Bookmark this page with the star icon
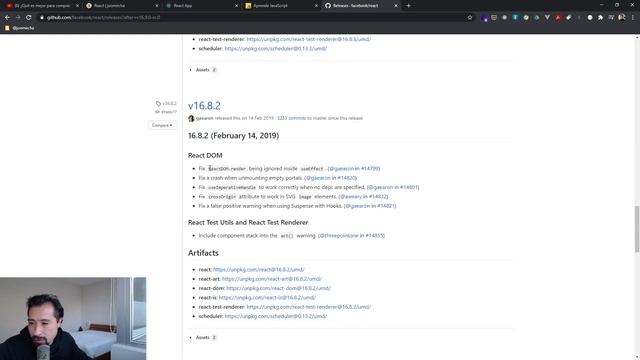Image resolution: width=640 pixels, height=360 pixels. pos(470,18)
